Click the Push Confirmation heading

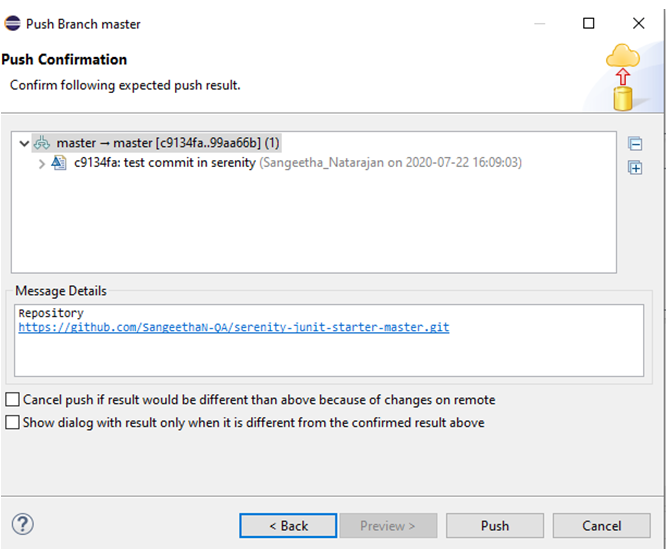pyautogui.click(x=64, y=59)
